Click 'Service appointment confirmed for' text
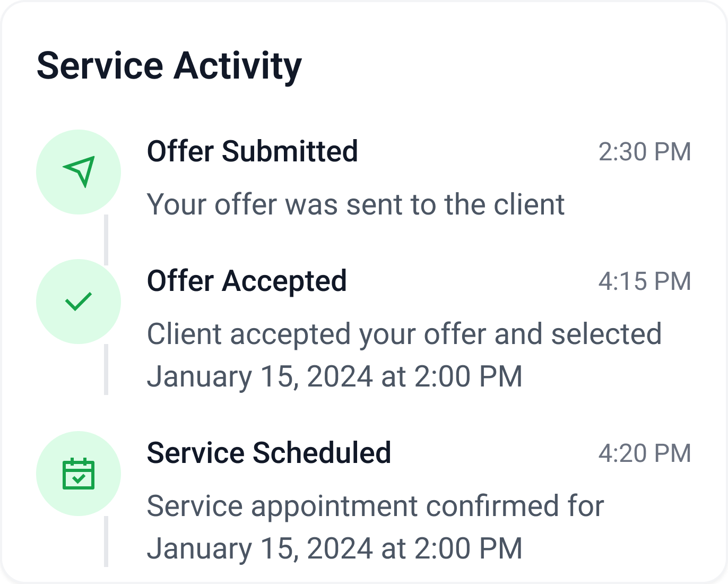The height and width of the screenshot is (584, 728). point(375,505)
